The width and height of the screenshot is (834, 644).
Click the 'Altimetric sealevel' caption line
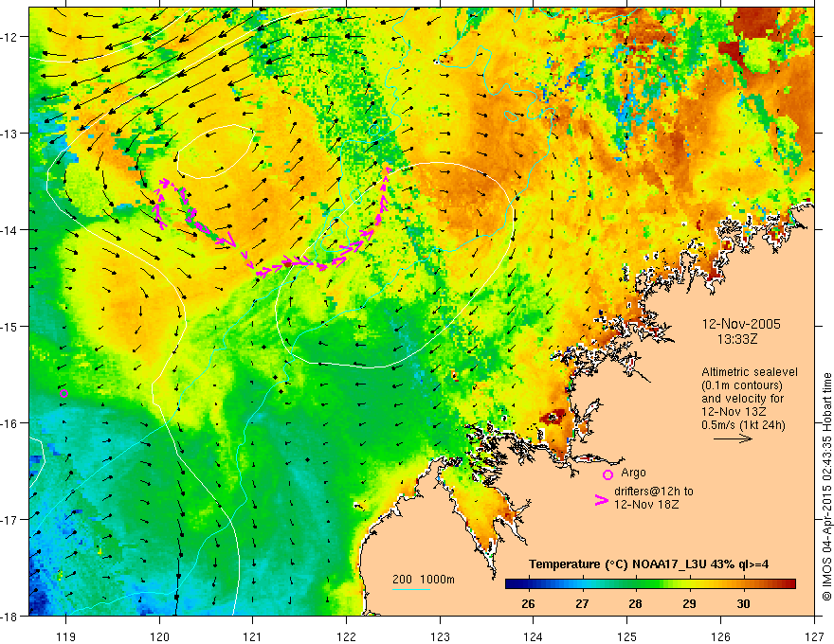click(x=750, y=372)
